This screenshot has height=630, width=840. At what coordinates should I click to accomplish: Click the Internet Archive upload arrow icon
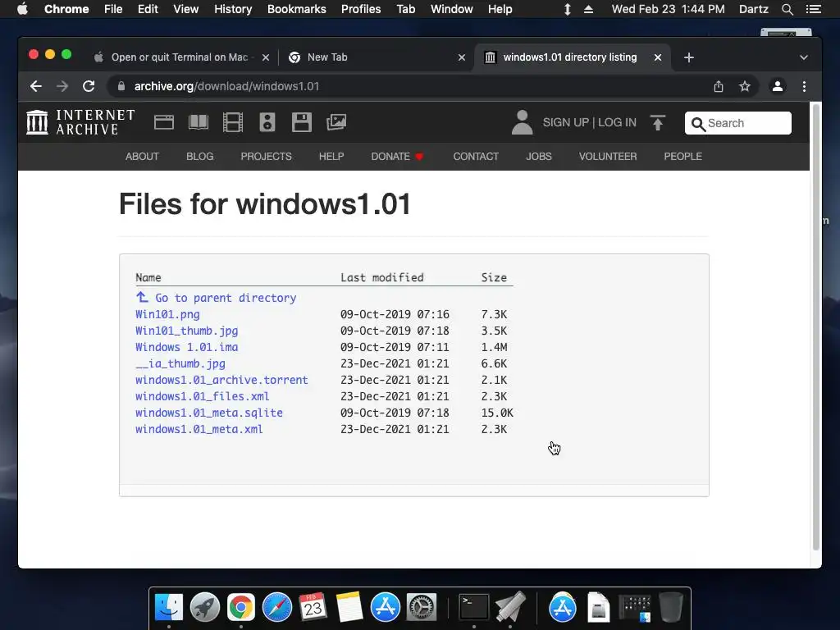pos(658,123)
